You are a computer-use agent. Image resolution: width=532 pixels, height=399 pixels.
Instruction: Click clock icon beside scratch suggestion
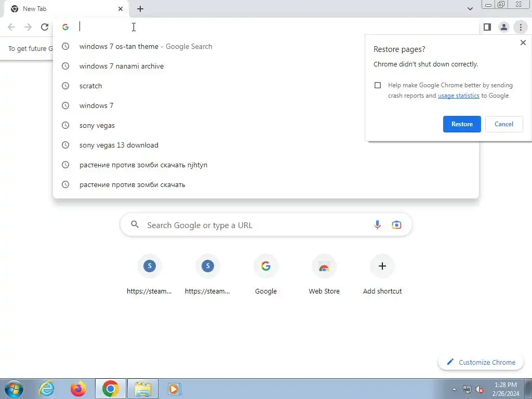point(65,86)
